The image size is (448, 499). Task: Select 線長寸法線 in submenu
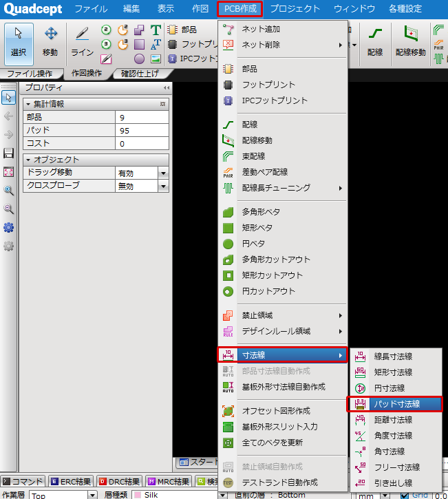[396, 357]
